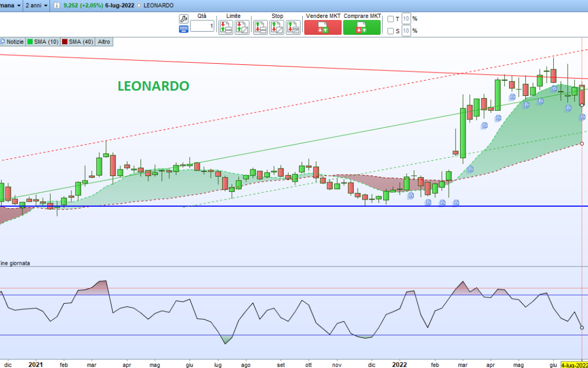Open the news marker below the rightmost candle
588x368 pixels.
tap(582, 117)
